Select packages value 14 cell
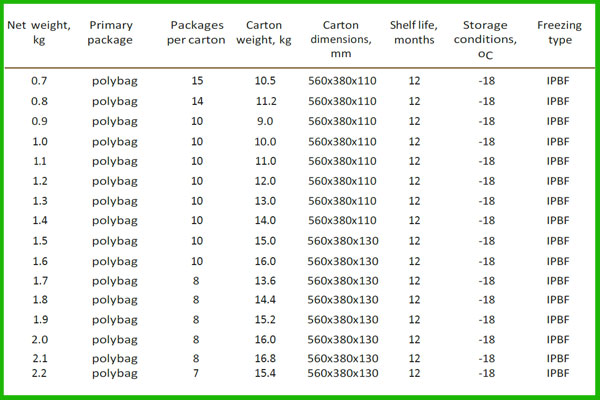The image size is (600, 400). (x=197, y=101)
